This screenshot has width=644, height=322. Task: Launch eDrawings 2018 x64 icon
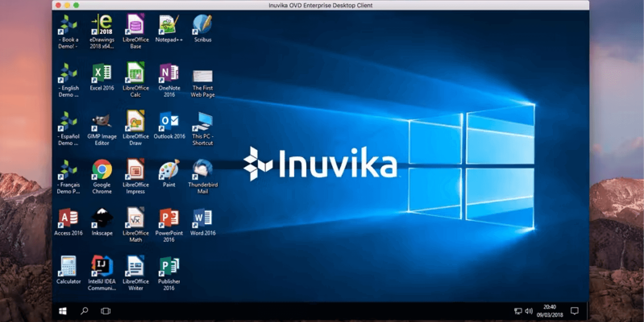click(x=102, y=32)
